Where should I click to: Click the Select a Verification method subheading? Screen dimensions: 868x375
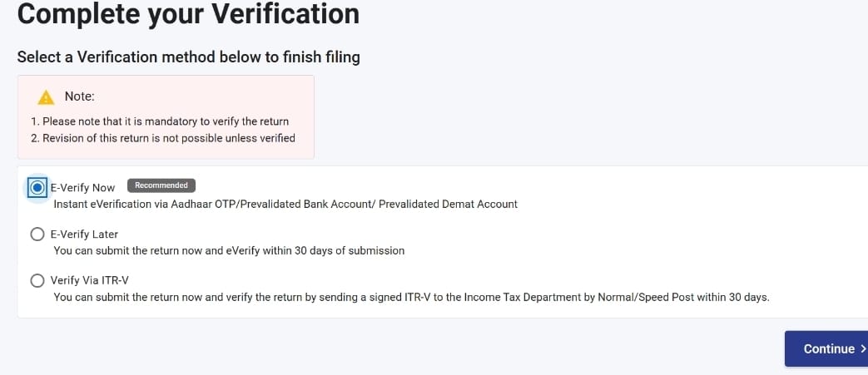coord(189,57)
